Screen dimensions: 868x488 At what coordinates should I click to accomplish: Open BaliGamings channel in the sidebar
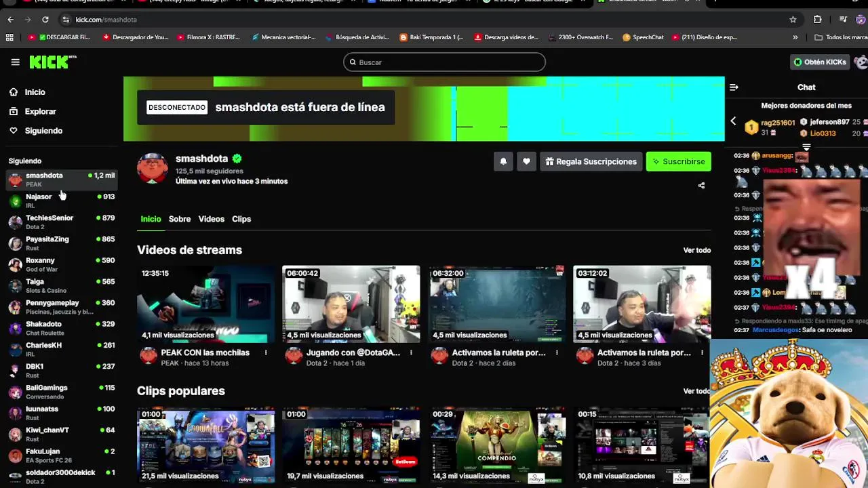pos(61,392)
